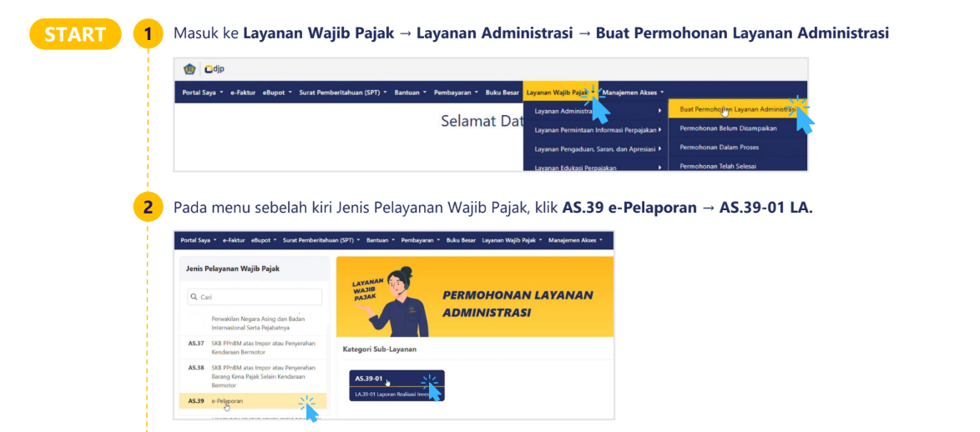980x432 pixels.
Task: Click the Permohonan Layanan Administrasi banner
Action: pyautogui.click(x=475, y=297)
